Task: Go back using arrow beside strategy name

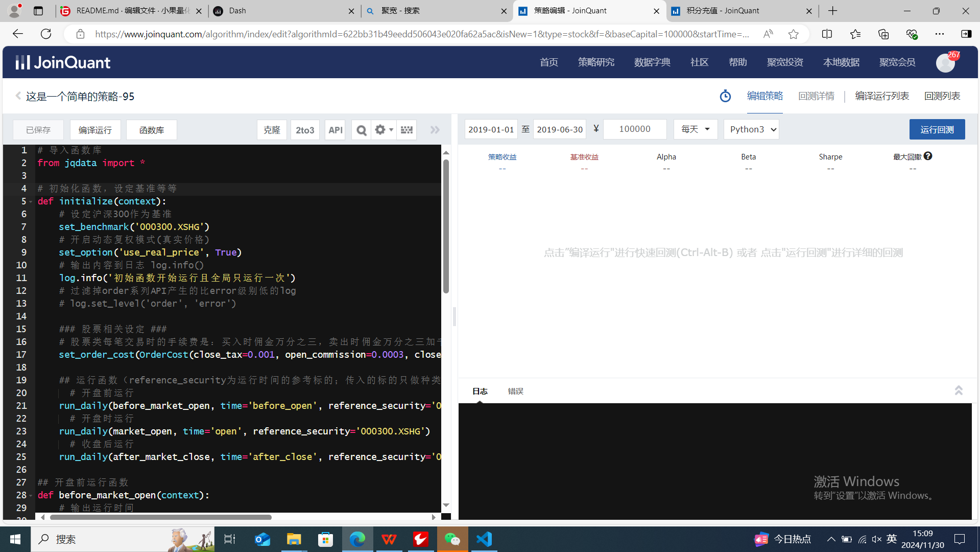Action: [x=18, y=96]
